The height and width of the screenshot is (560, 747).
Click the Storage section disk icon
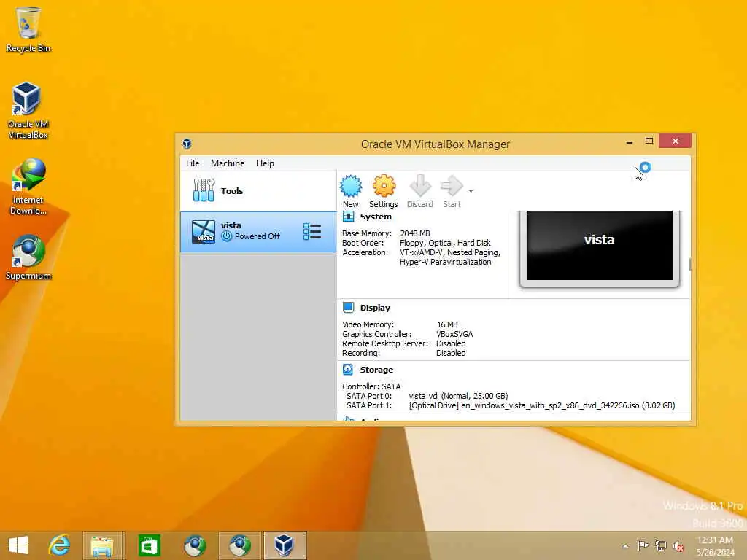(348, 370)
